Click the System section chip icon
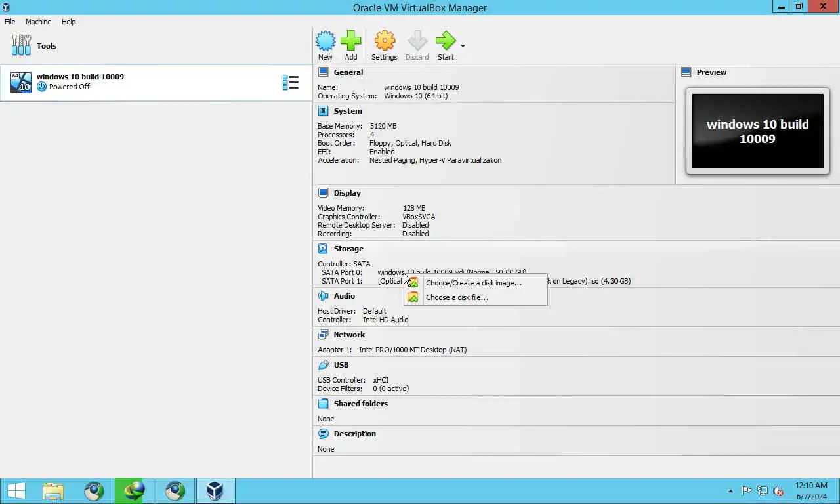This screenshot has width=840, height=504. [323, 111]
